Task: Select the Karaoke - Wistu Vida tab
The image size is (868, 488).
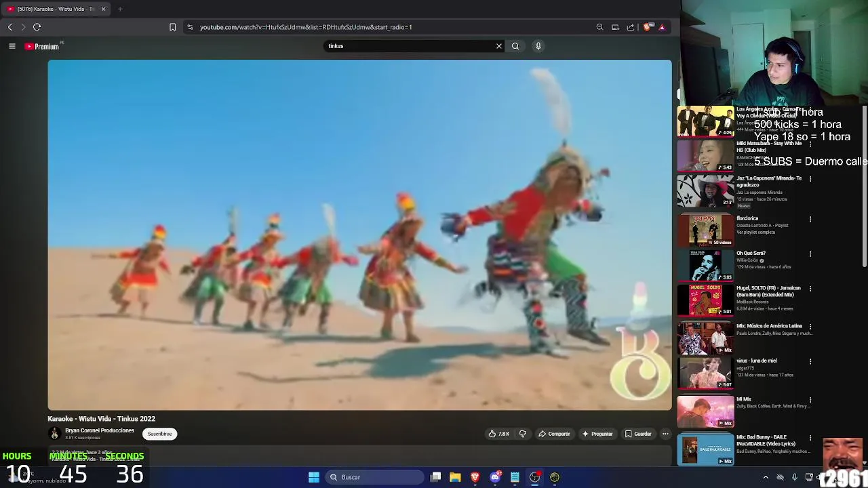Action: point(54,9)
